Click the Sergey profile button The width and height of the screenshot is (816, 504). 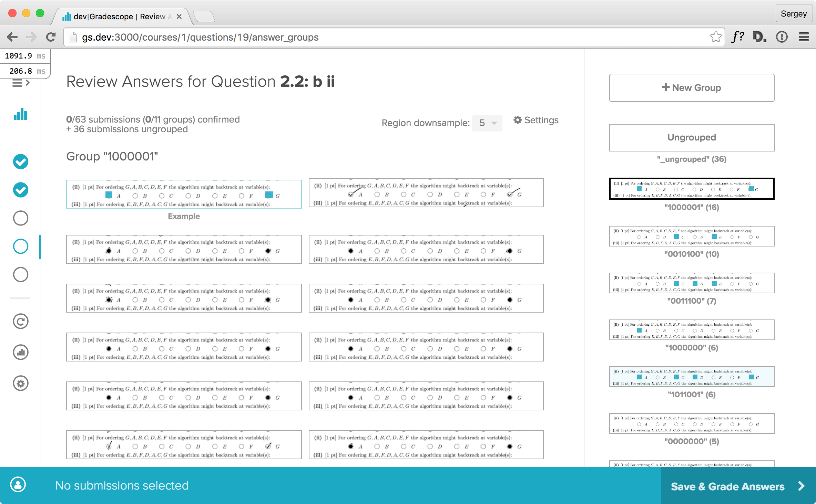coord(794,14)
